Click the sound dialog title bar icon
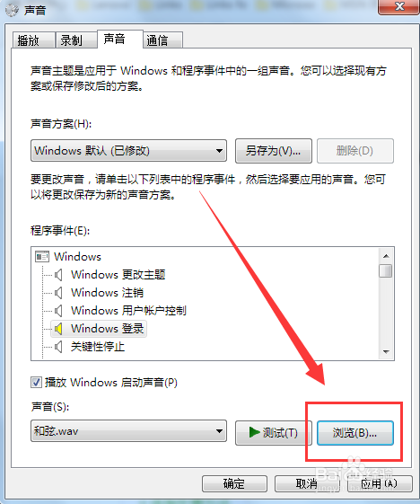 pos(13,10)
